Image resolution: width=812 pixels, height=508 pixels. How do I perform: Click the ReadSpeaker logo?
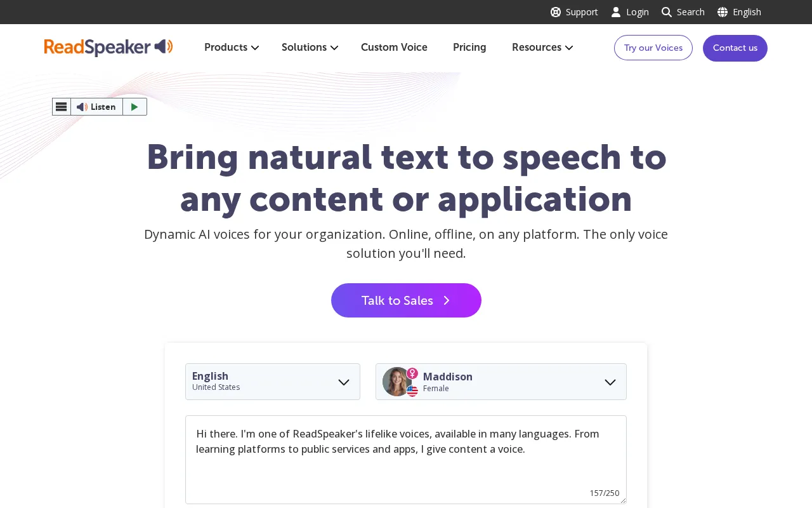point(108,48)
